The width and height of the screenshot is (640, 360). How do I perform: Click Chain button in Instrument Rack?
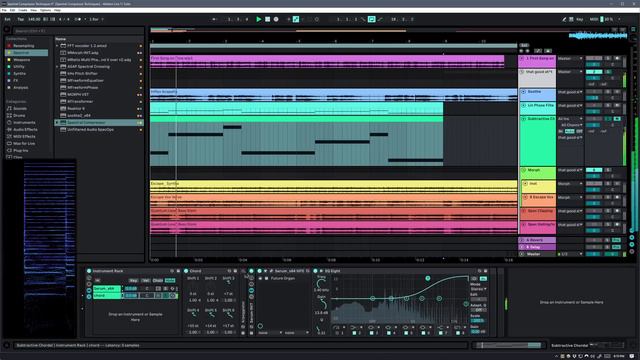pos(158,280)
